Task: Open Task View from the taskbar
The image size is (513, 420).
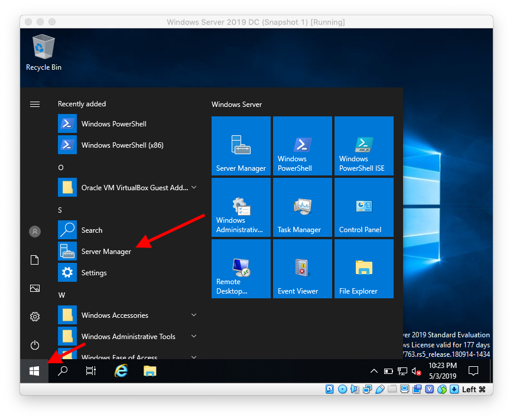Action: coord(90,371)
